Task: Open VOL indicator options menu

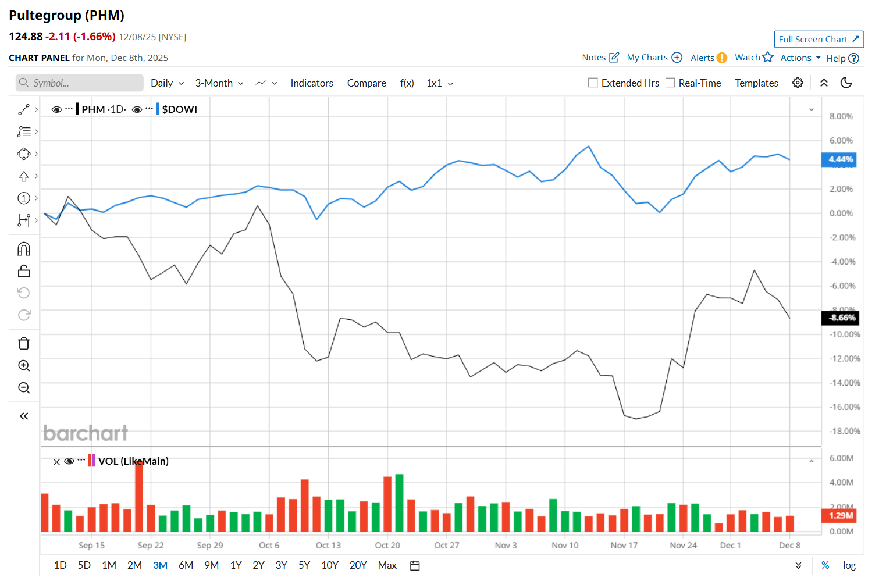Action: coord(81,461)
